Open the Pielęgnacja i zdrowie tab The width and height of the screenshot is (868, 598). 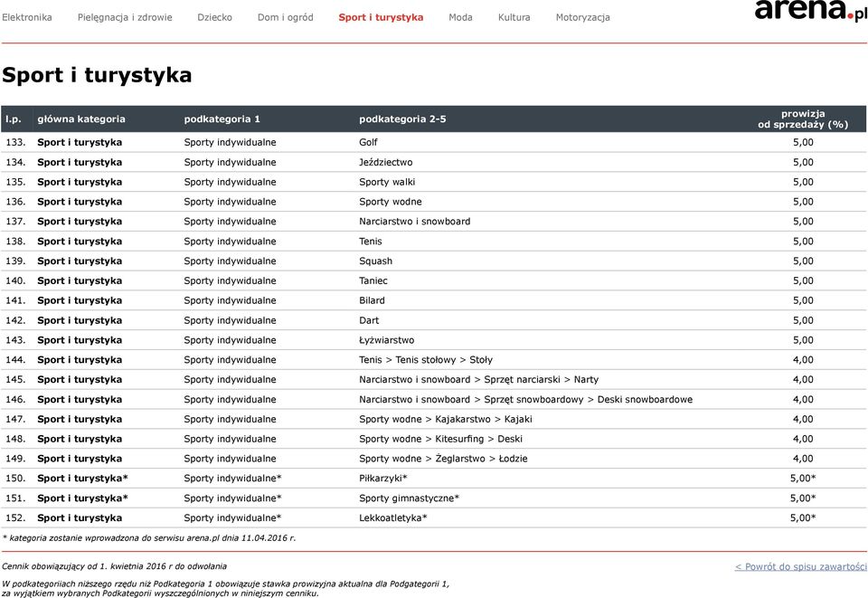tap(125, 17)
